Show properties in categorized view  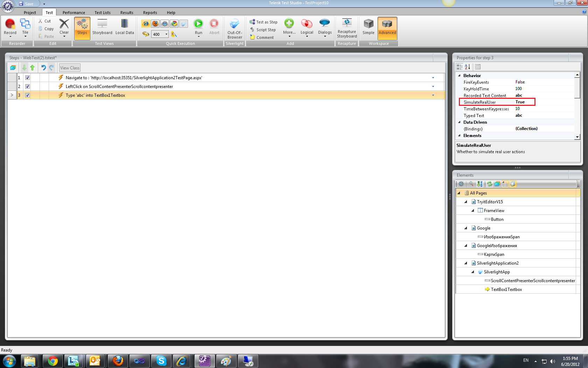(460, 67)
